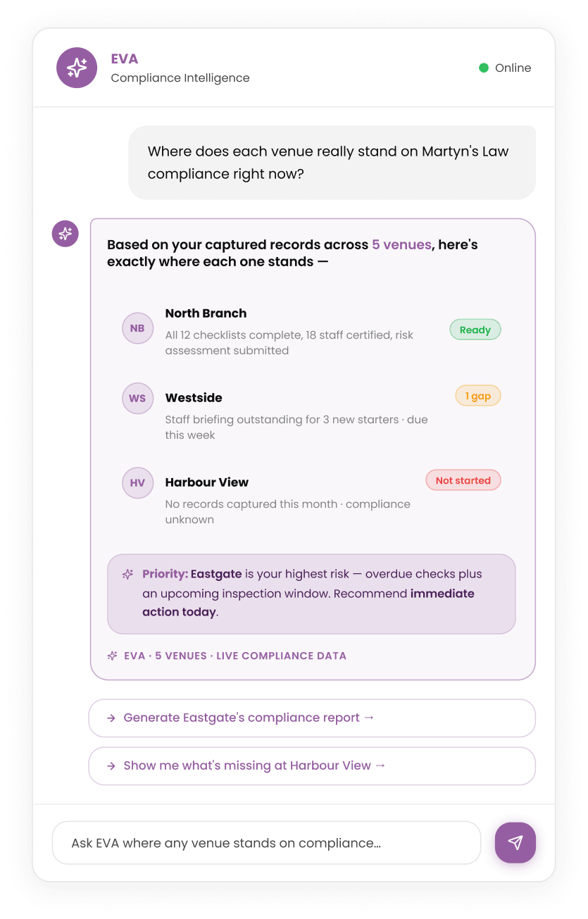Select the WS venue avatar
The width and height of the screenshot is (588, 919).
137,399
